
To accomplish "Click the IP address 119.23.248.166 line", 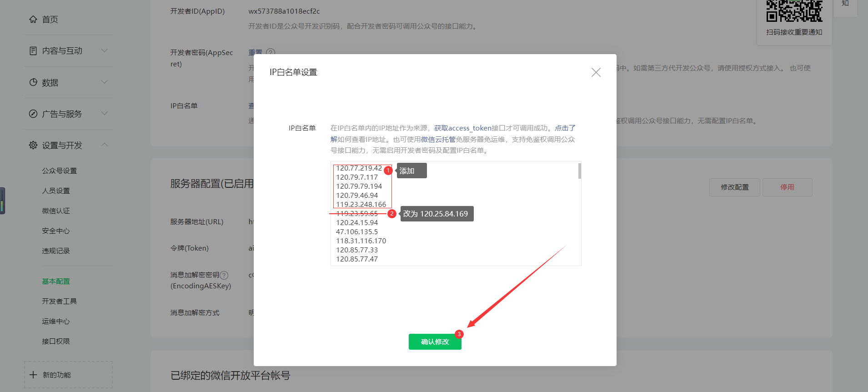I will tap(361, 205).
